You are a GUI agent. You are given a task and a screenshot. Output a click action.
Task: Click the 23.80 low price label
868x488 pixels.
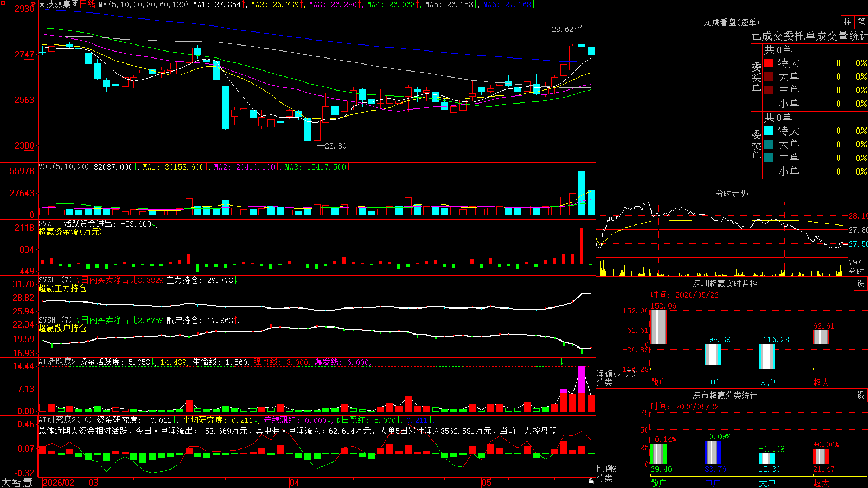[x=335, y=146]
